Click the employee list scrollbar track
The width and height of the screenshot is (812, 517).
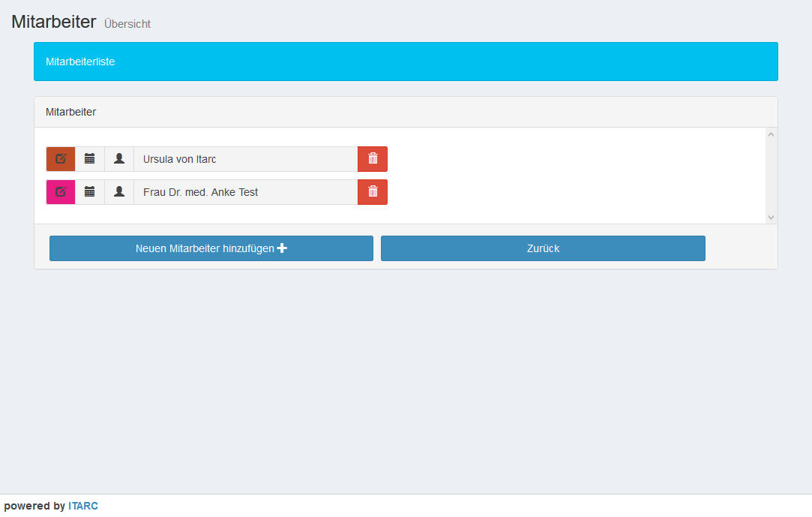pyautogui.click(x=771, y=176)
